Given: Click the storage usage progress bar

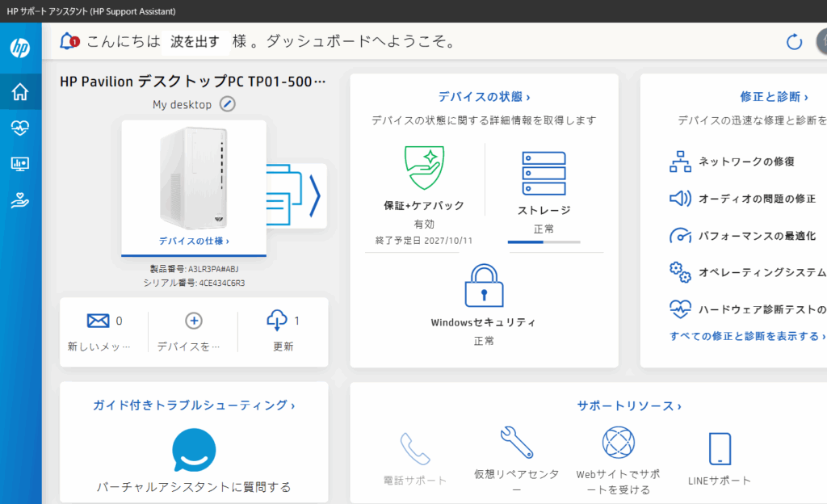Looking at the screenshot, I should tap(544, 242).
